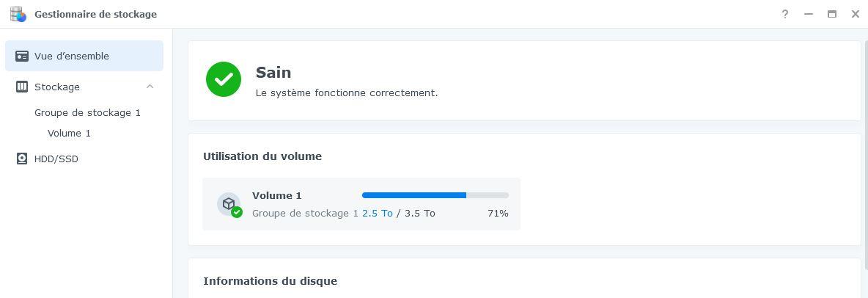Open help with the question mark icon
The width and height of the screenshot is (868, 298).
pyautogui.click(x=785, y=14)
